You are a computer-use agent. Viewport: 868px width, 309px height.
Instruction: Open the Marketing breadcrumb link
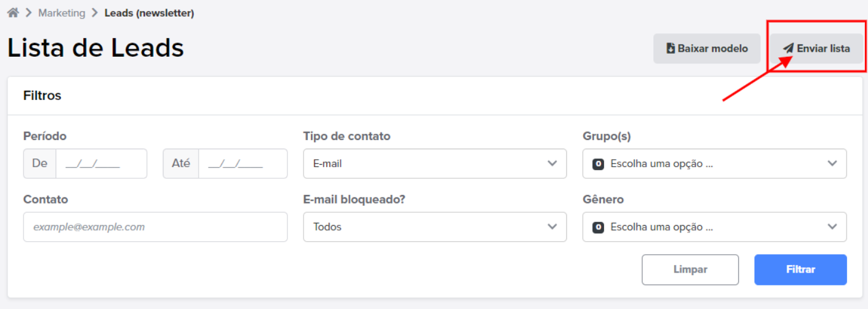pyautogui.click(x=62, y=13)
